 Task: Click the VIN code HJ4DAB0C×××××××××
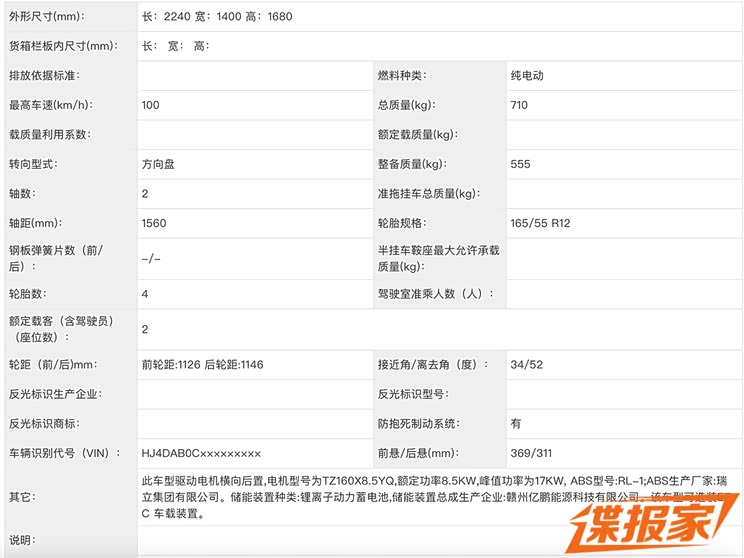point(201,453)
